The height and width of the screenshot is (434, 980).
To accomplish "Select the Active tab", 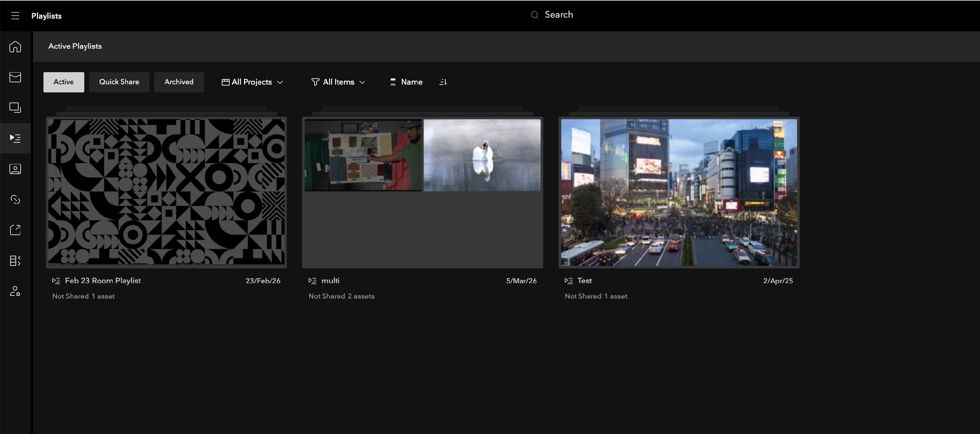I will pyautogui.click(x=63, y=82).
